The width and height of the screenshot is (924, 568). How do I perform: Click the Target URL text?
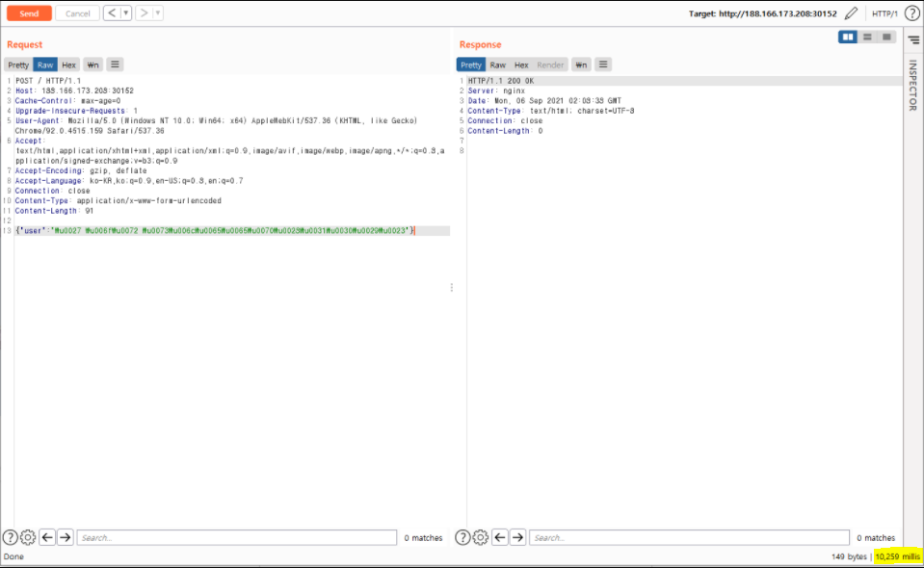coord(762,13)
